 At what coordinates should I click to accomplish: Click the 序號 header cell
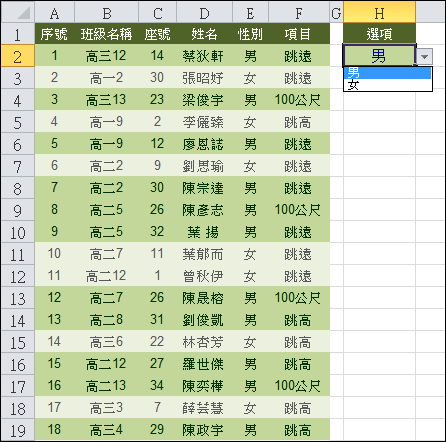[x=54, y=34]
